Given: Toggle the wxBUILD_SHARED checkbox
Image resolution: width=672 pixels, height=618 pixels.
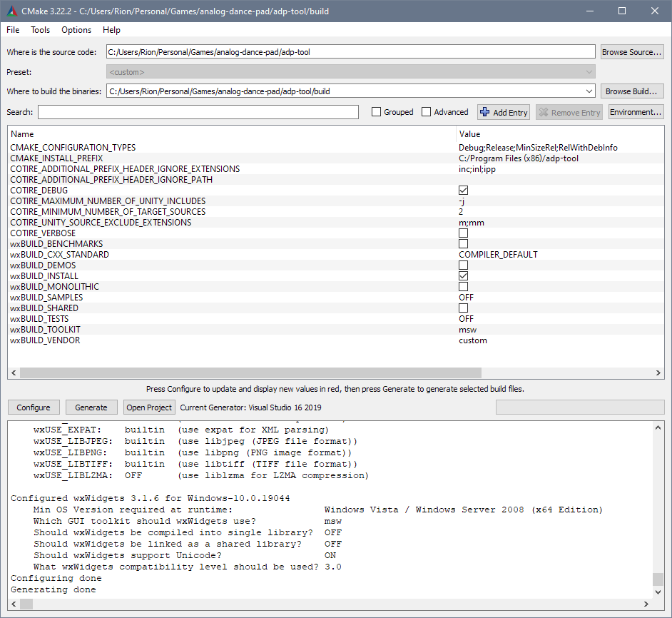Looking at the screenshot, I should click(x=463, y=308).
